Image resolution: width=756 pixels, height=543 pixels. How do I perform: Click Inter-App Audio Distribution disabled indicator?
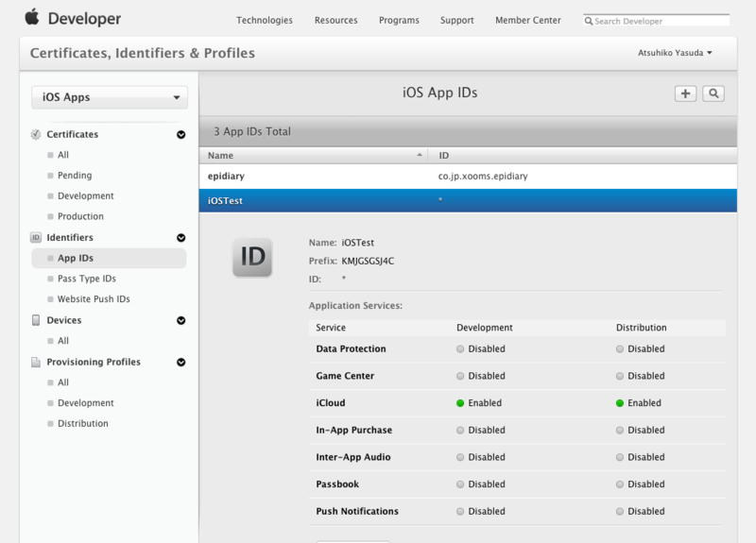coord(620,457)
